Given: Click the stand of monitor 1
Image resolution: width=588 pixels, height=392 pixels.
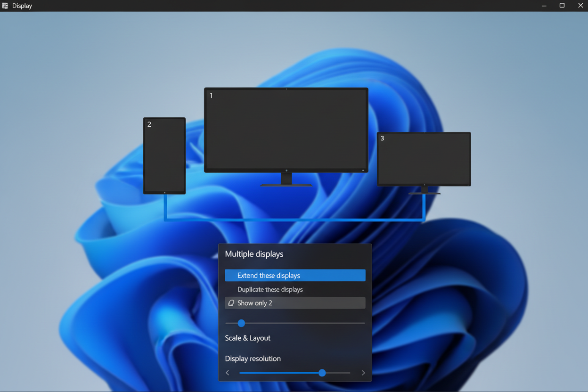Looking at the screenshot, I should pyautogui.click(x=286, y=180).
